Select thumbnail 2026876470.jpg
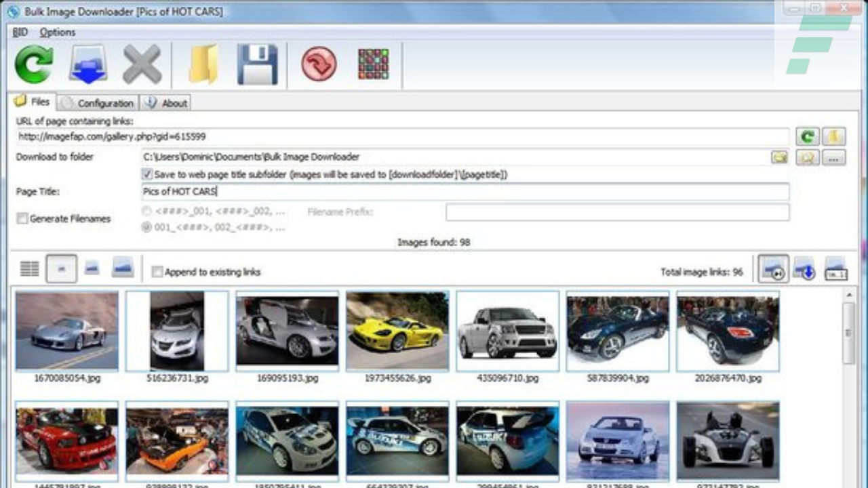The width and height of the screenshot is (868, 488). 728,331
